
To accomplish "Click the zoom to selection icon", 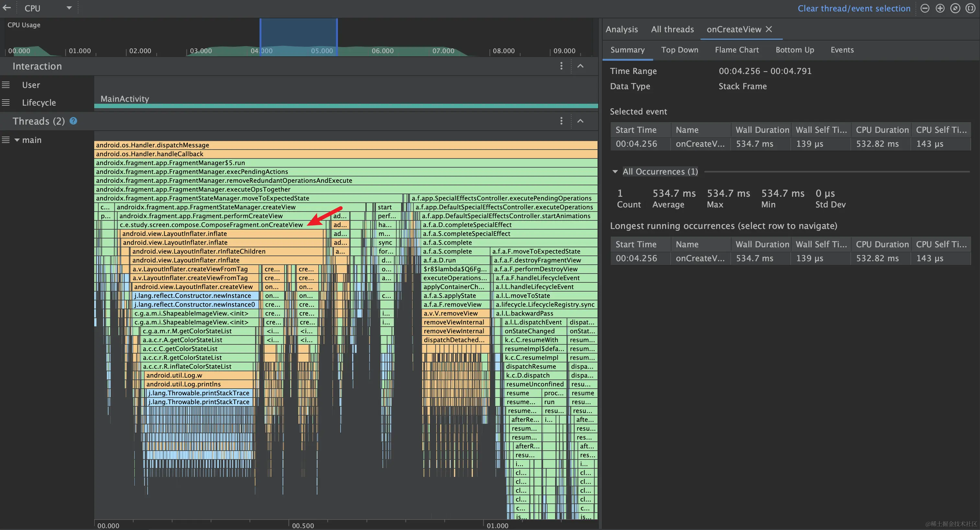I will tap(970, 8).
